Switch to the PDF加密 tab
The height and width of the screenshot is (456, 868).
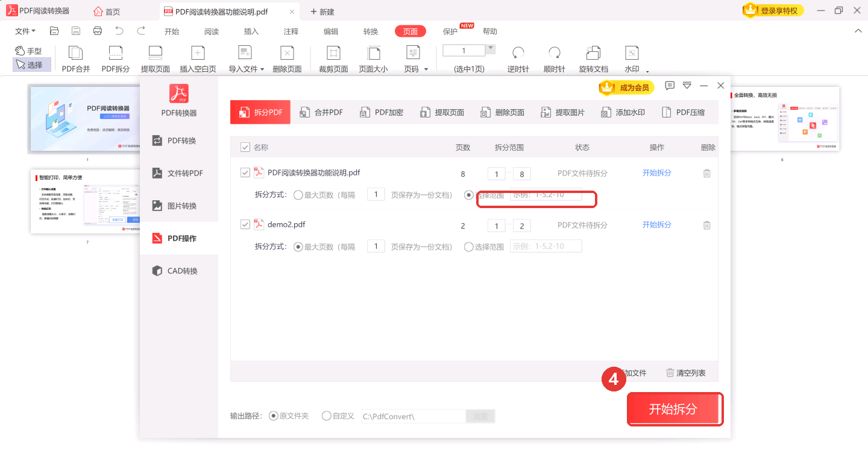point(382,112)
